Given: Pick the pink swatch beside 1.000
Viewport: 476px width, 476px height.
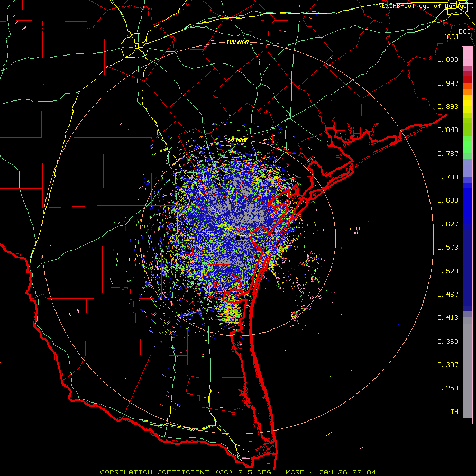Looking at the screenshot, I should click(467, 57).
